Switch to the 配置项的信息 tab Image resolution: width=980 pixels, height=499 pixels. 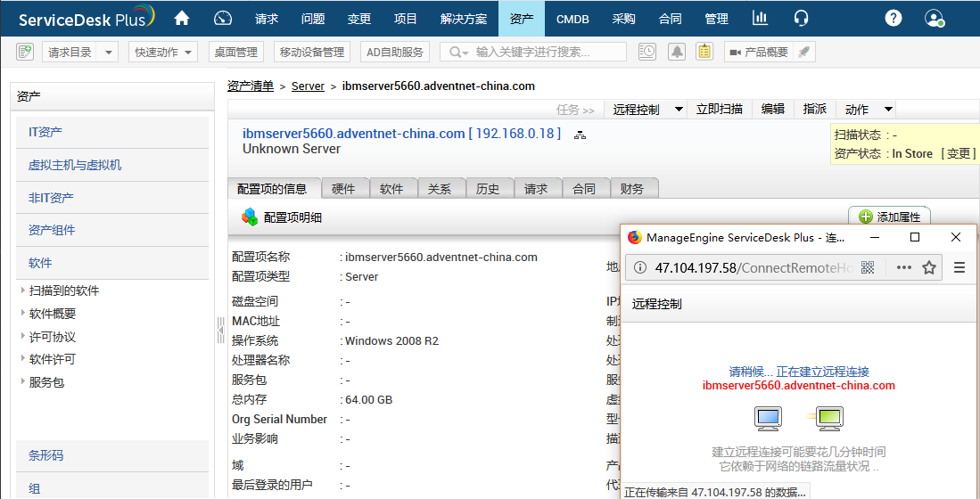tap(273, 189)
